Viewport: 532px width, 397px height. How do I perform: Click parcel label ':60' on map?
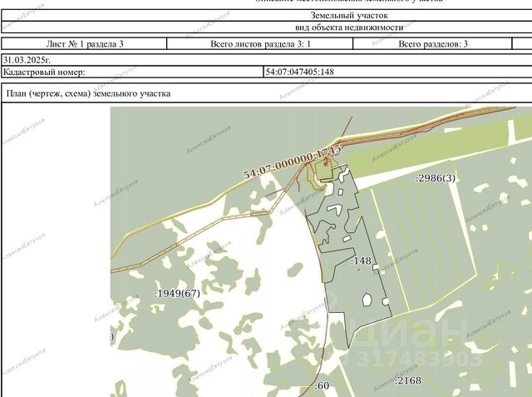(322, 386)
